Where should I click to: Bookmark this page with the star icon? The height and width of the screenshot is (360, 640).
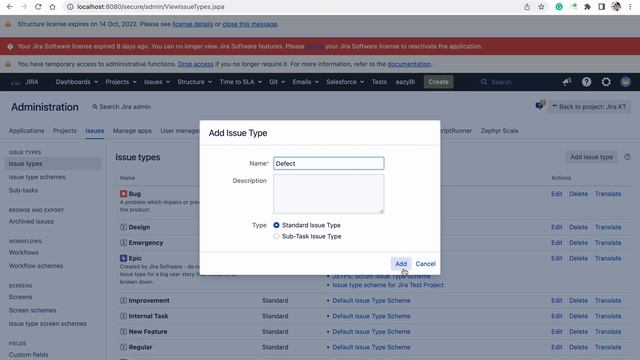click(x=541, y=7)
